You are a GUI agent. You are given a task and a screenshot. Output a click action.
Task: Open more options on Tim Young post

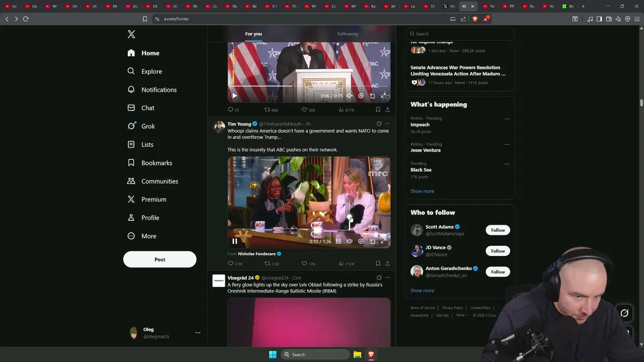(x=387, y=124)
